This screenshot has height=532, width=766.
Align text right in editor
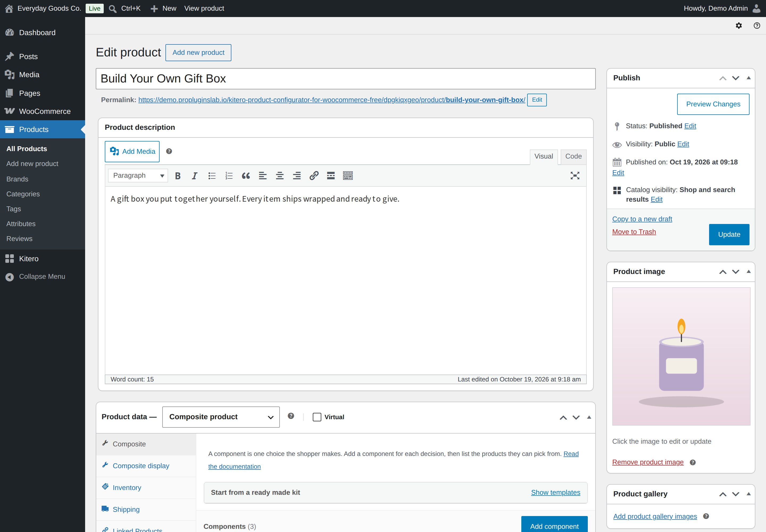297,176
